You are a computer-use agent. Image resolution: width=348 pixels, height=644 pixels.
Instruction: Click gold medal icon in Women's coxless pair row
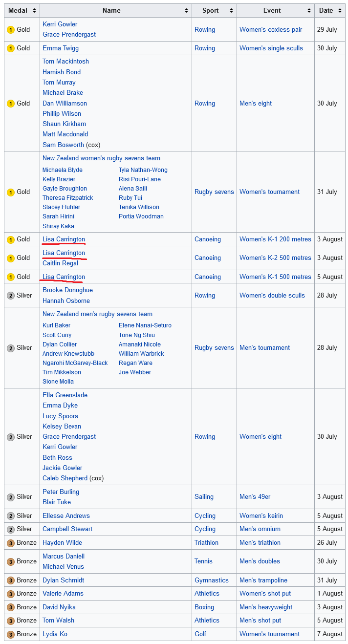pos(11,30)
